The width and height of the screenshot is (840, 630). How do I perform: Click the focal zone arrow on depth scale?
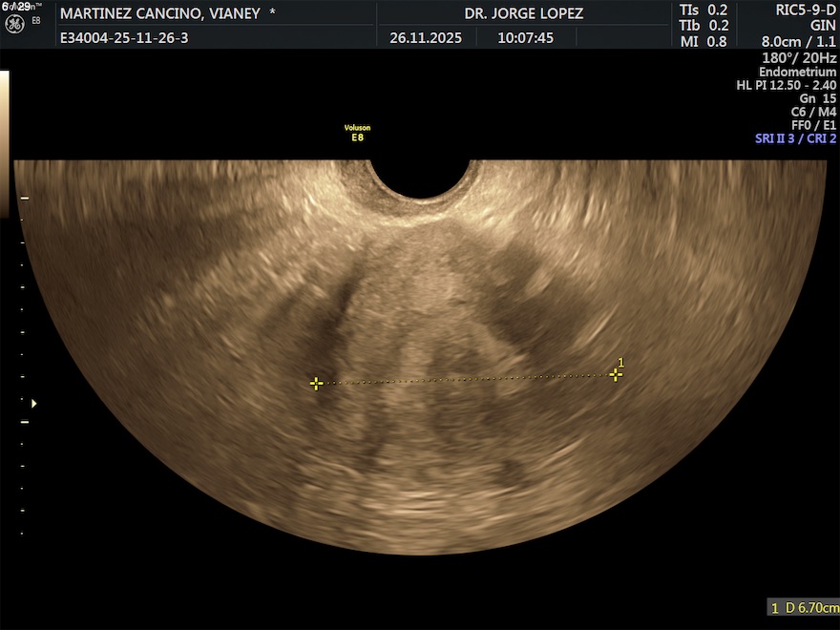pyautogui.click(x=34, y=403)
